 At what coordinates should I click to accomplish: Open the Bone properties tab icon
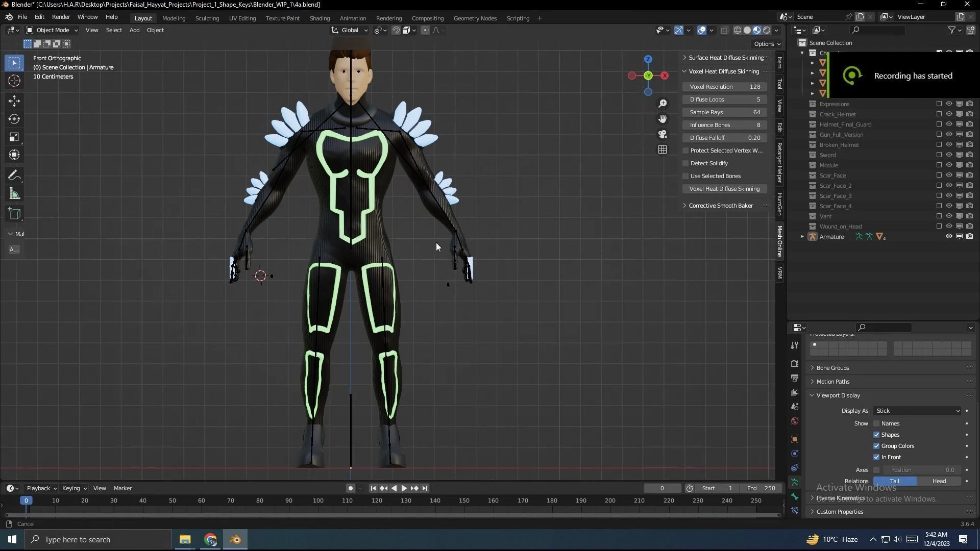click(x=795, y=496)
